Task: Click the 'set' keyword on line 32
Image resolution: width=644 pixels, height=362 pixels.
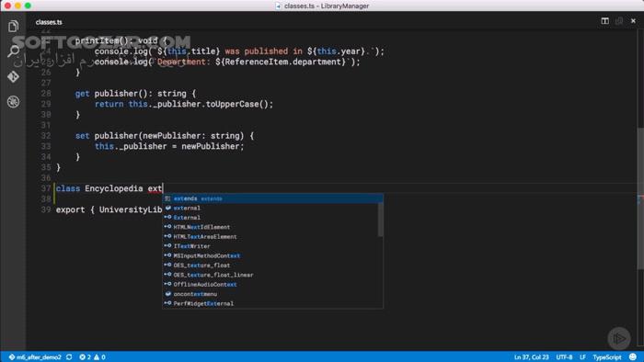Action: point(82,136)
